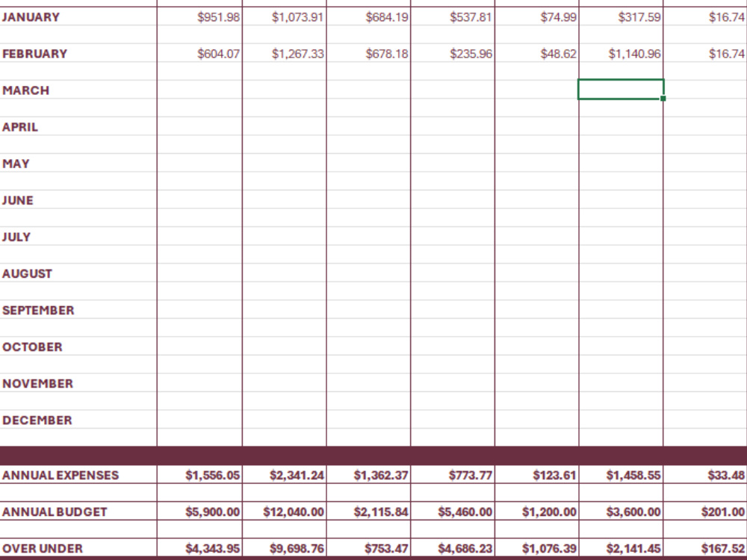Select the OCTOBER row label
The height and width of the screenshot is (560, 747).
(32, 347)
